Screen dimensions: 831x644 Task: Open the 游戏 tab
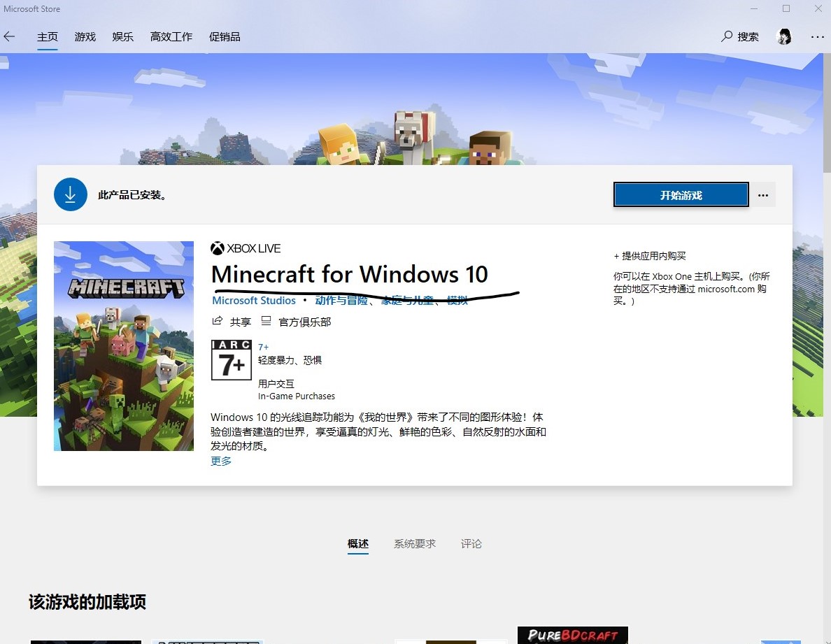[x=85, y=36]
